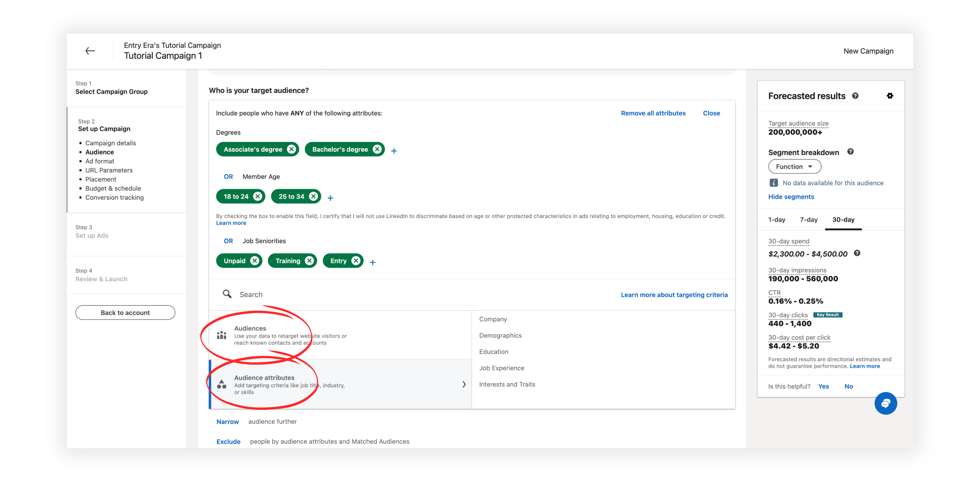Remove the Associate's degree tag
Image resolution: width=980 pixels, height=482 pixels.
pos(291,149)
